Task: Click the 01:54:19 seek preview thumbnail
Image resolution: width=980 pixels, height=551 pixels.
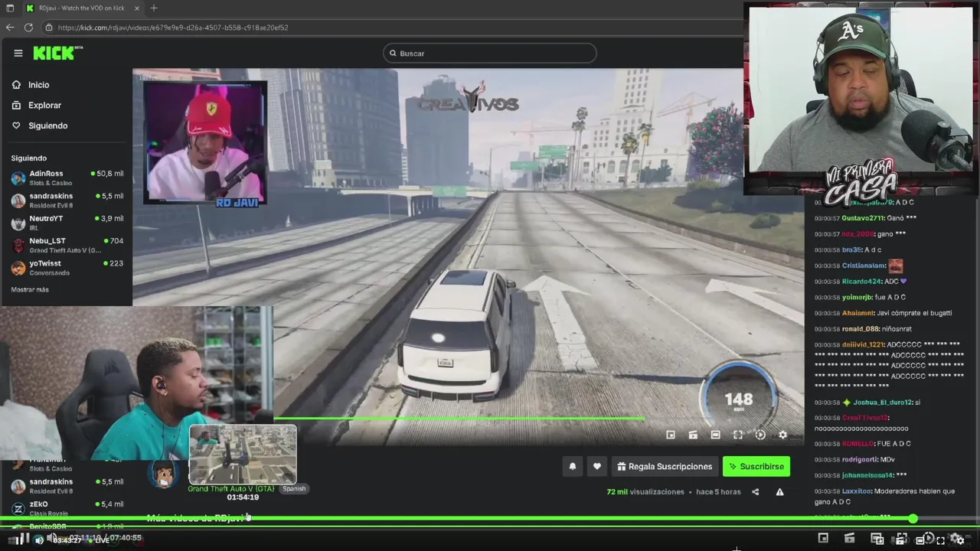Action: [x=243, y=455]
